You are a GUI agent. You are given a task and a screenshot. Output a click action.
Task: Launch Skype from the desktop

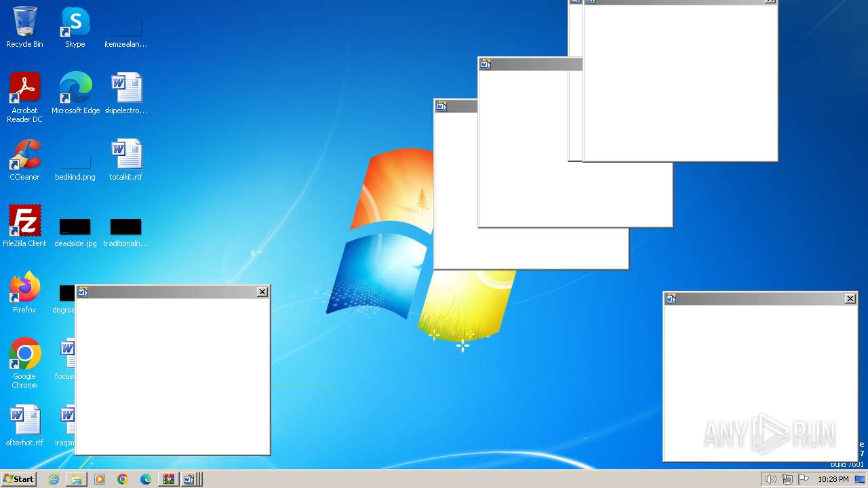[75, 27]
